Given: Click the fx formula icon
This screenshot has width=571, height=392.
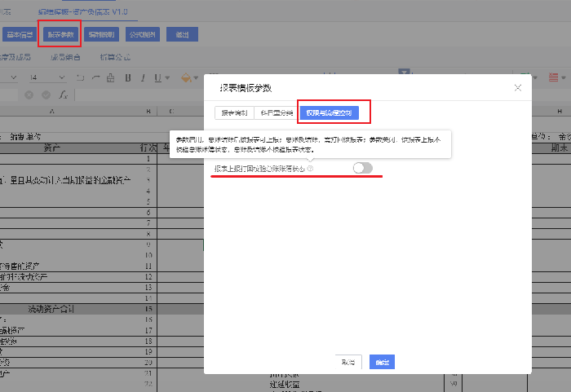Looking at the screenshot, I should (x=64, y=95).
